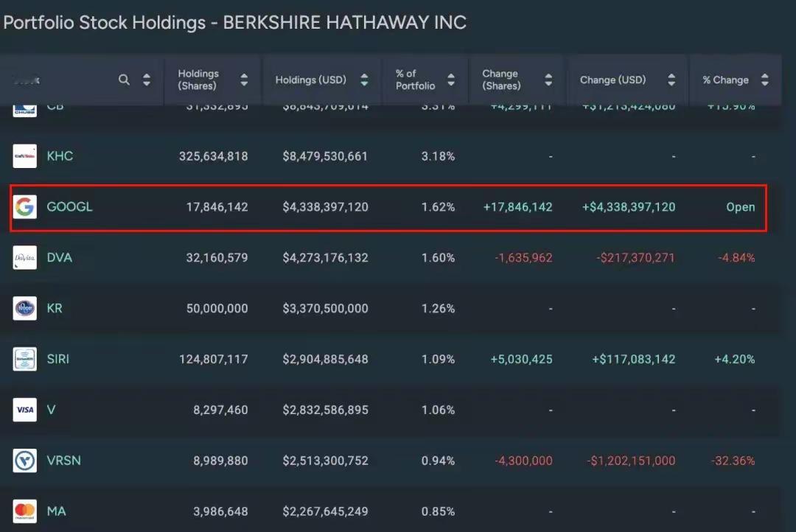Image resolution: width=796 pixels, height=532 pixels.
Task: Click VRSN USD change -$1,202,151,000
Action: 632,461
